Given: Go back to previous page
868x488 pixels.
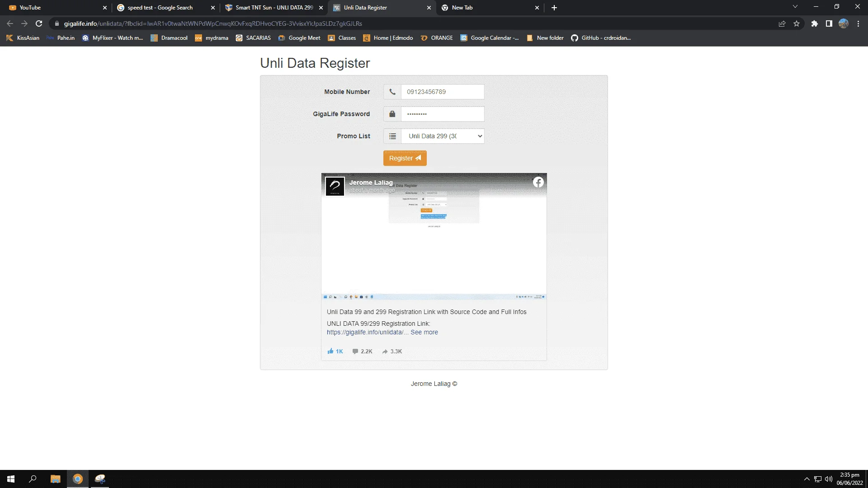Looking at the screenshot, I should [x=10, y=23].
